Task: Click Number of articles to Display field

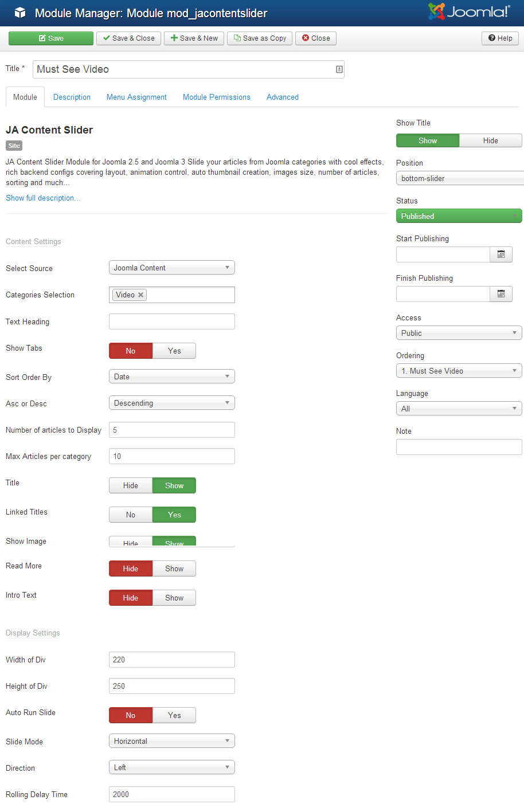Action: click(172, 430)
